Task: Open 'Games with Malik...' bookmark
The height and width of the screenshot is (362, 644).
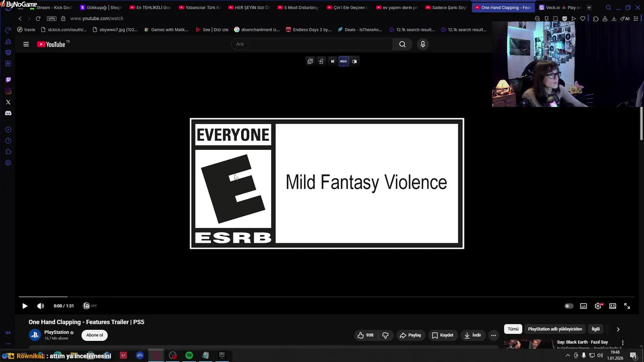Action: point(166,30)
